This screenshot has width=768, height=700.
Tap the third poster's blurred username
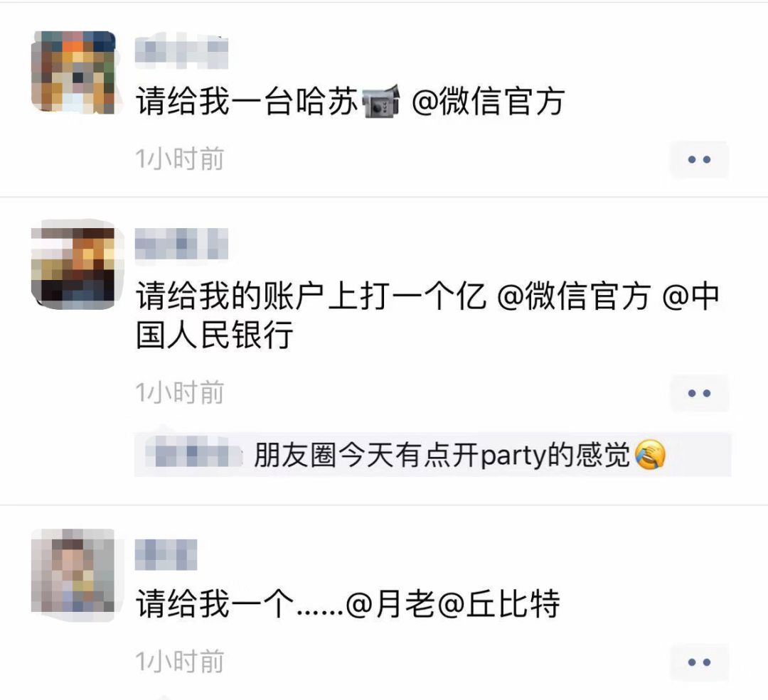click(166, 554)
